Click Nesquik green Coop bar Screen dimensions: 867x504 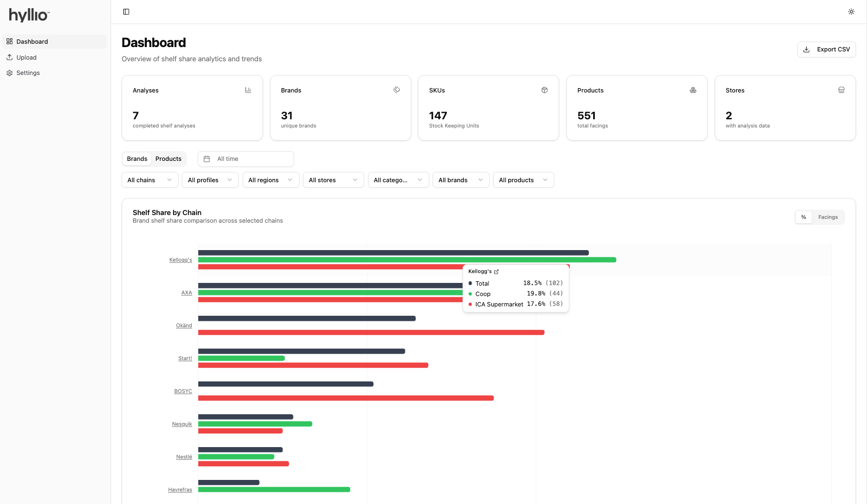pos(255,424)
